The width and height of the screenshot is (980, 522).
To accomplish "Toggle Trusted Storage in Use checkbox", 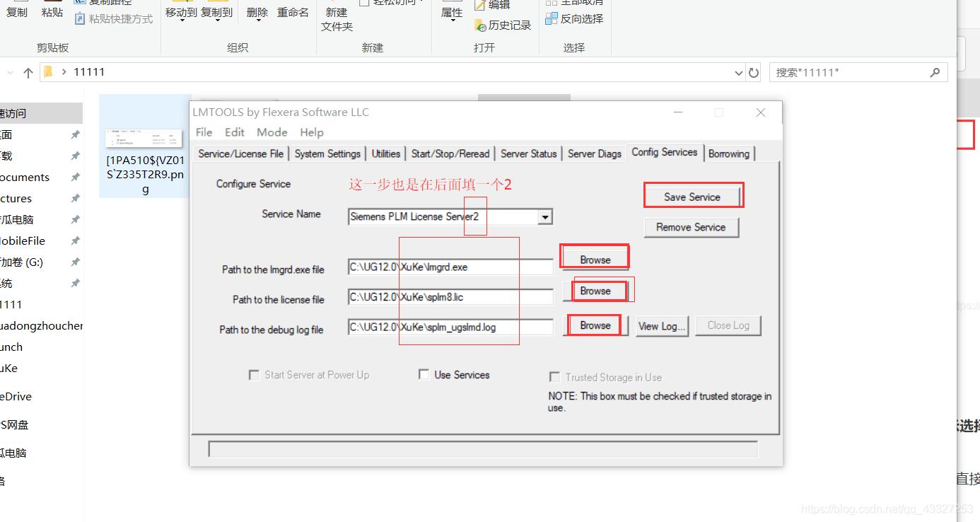I will click(x=555, y=377).
